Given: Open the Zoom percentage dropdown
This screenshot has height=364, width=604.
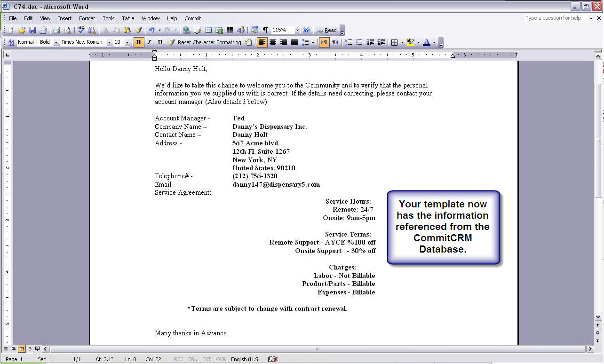Looking at the screenshot, I should click(x=297, y=30).
